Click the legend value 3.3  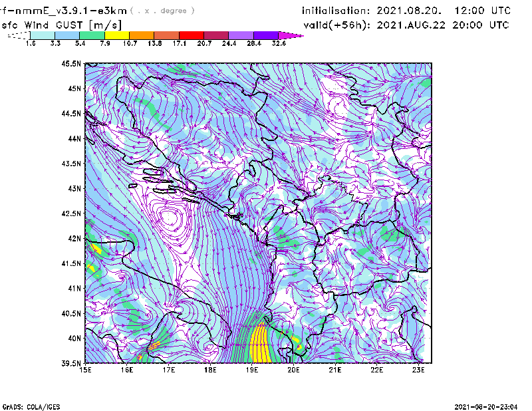click(55, 43)
